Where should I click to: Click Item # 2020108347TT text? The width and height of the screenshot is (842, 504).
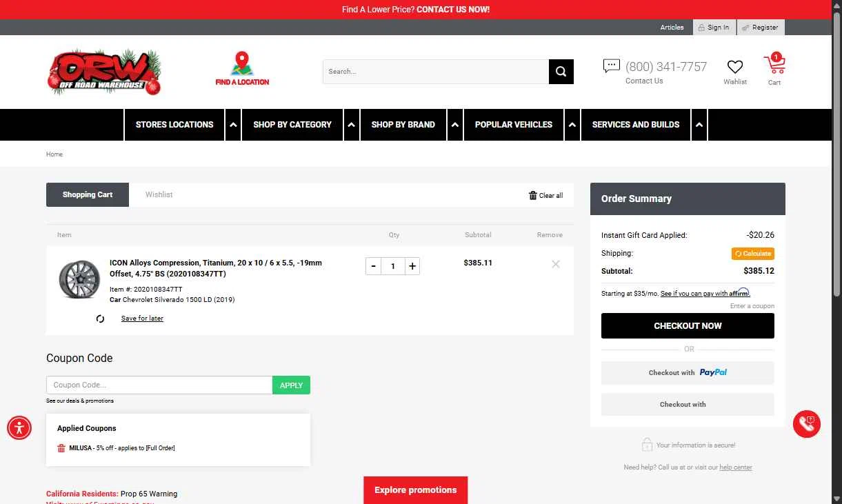coord(146,290)
